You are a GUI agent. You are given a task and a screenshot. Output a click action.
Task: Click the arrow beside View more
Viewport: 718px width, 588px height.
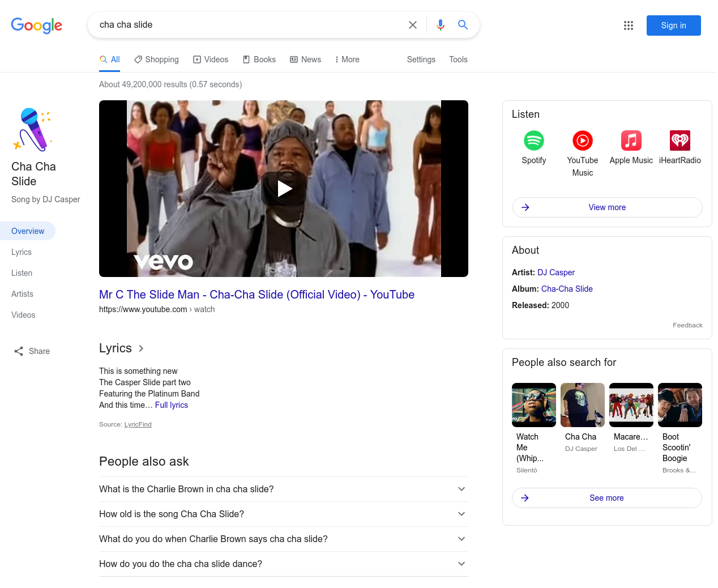(525, 207)
